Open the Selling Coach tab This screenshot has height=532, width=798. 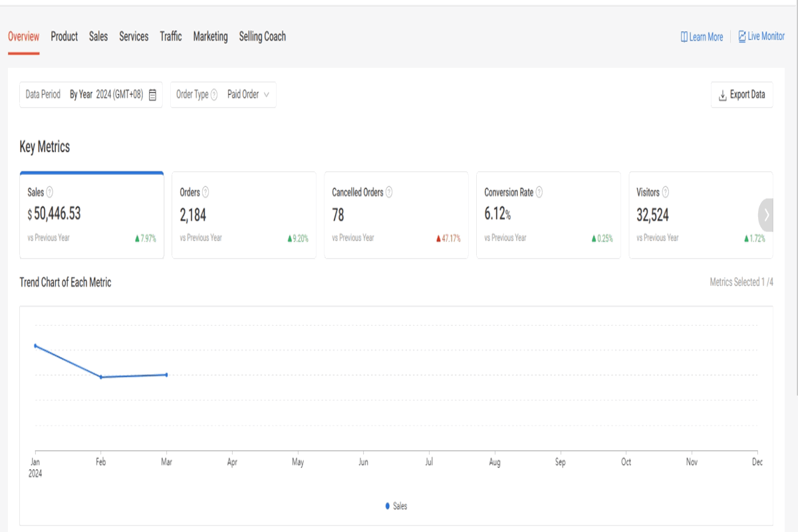(263, 37)
